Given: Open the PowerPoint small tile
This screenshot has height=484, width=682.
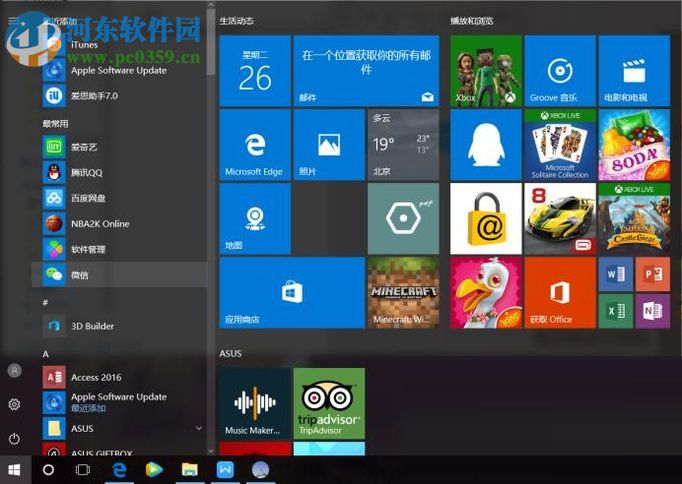Looking at the screenshot, I should (x=653, y=274).
